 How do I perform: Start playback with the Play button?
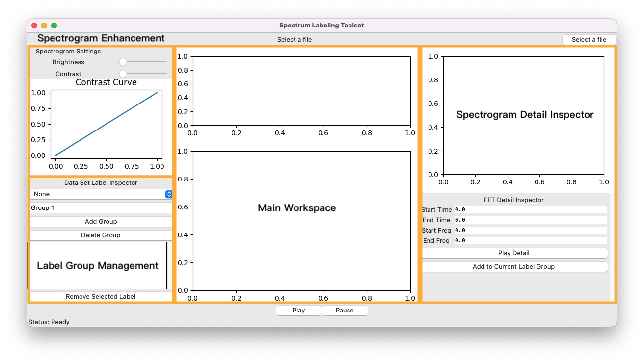[x=299, y=311]
